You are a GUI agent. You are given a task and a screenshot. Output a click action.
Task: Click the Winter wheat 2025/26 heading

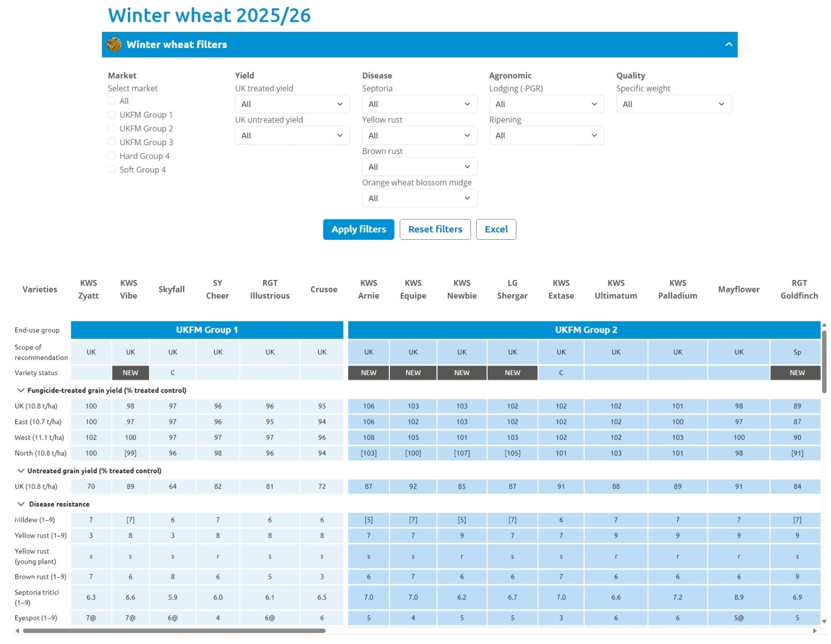tap(209, 15)
